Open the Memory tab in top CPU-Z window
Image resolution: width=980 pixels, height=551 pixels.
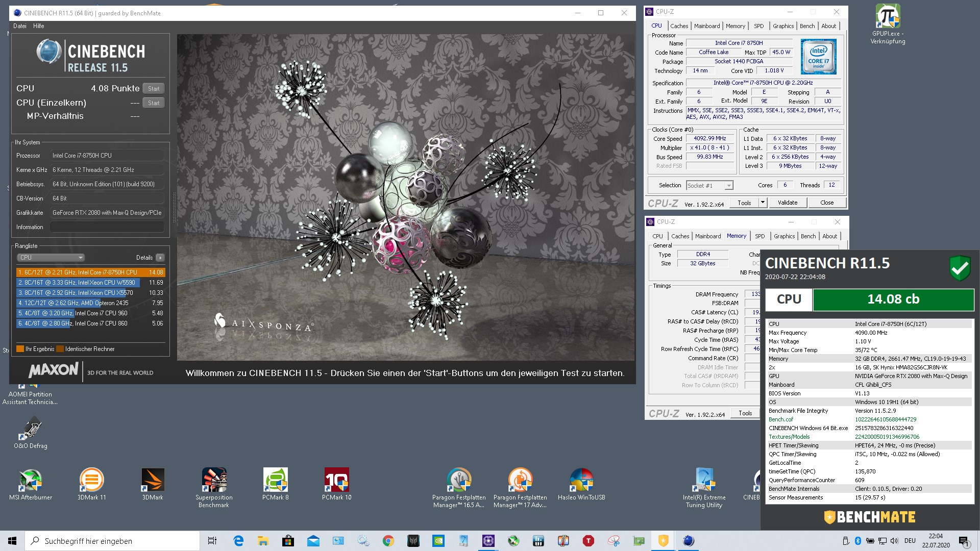click(x=736, y=26)
